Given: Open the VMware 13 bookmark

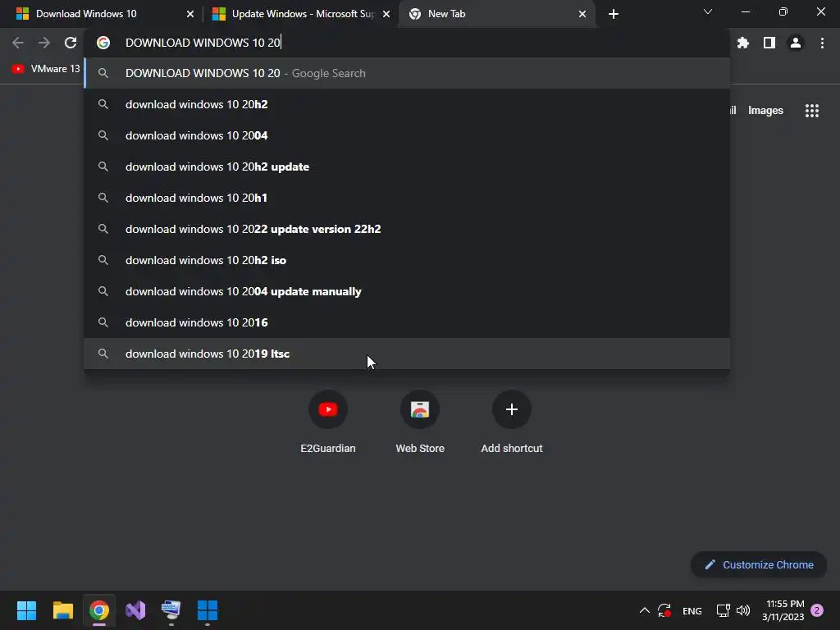Looking at the screenshot, I should [x=46, y=69].
